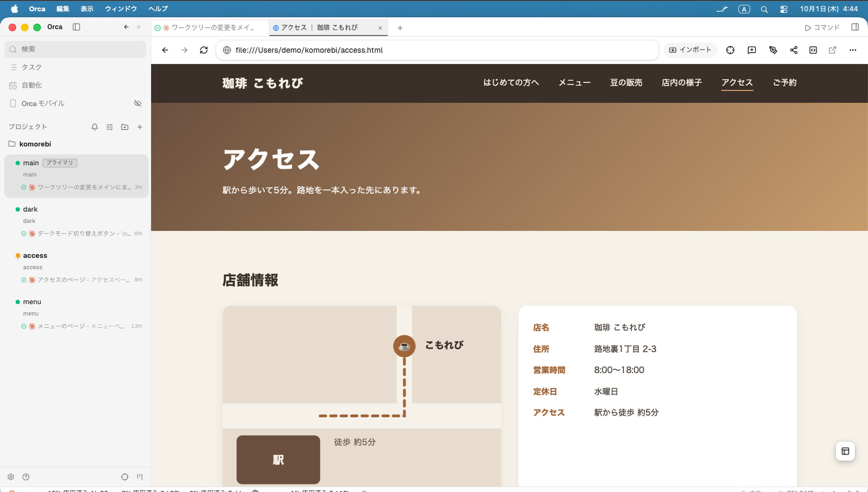868x492 pixels.
Task: Click the 駅 station block on map
Action: point(278,460)
